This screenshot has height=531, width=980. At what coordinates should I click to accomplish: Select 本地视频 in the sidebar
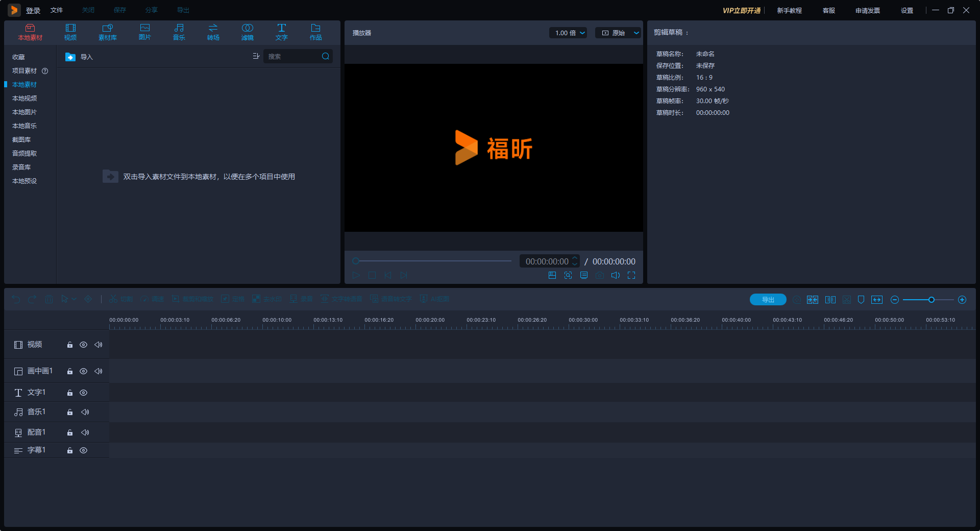(x=24, y=99)
